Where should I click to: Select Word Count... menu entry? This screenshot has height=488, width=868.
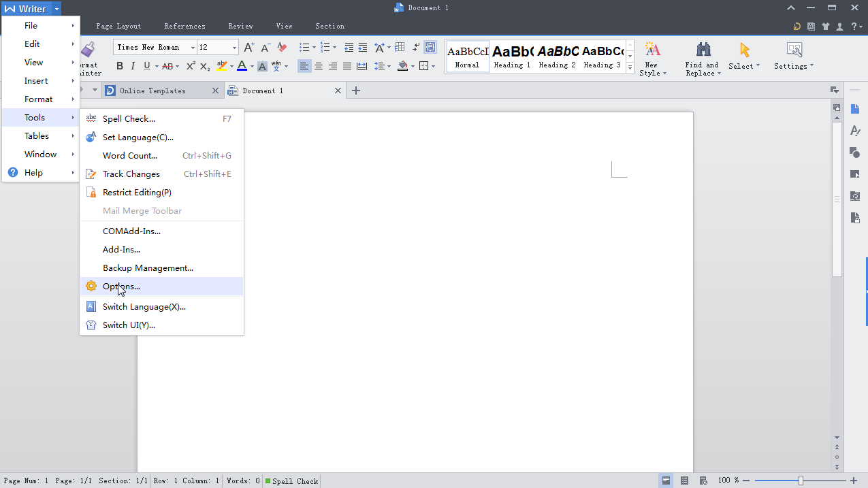(x=129, y=156)
